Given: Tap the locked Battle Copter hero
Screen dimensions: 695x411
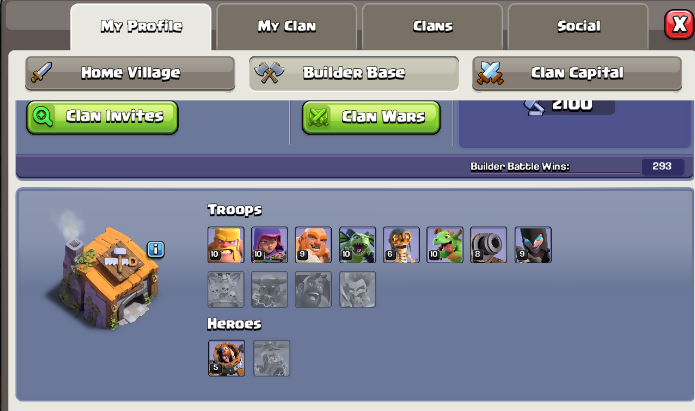Looking at the screenshot, I should (272, 358).
